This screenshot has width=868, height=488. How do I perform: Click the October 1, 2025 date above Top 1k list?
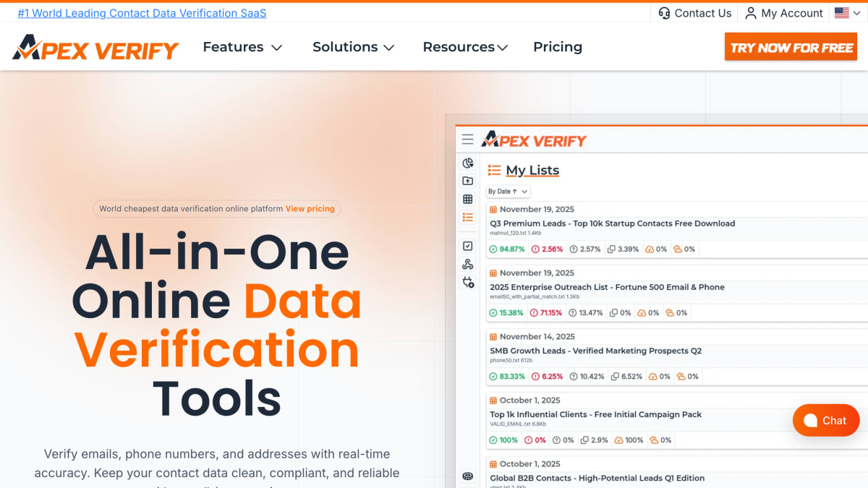530,401
